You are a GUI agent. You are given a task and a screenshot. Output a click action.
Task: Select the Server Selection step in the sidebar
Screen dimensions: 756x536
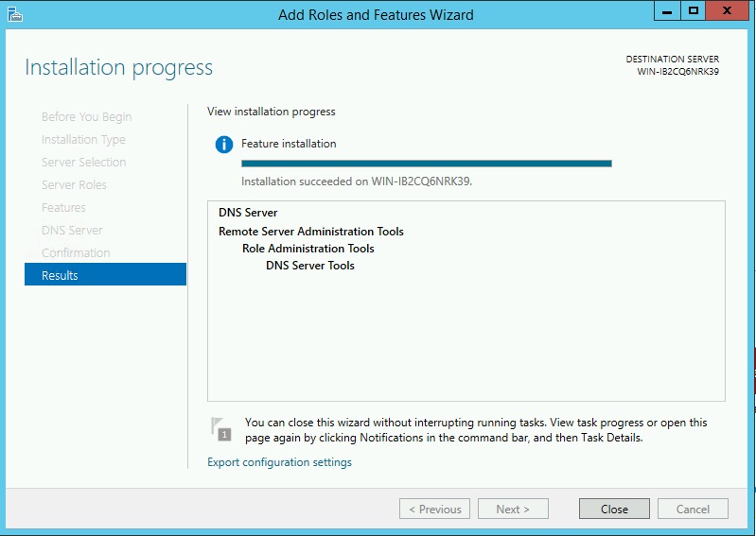point(84,163)
